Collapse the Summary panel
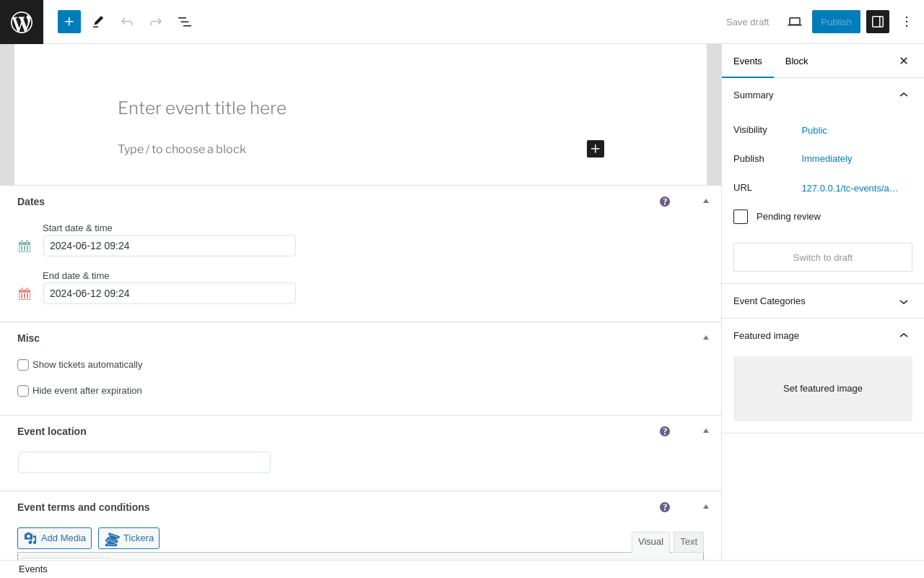Screen dimensions: 924x578 pos(903,95)
